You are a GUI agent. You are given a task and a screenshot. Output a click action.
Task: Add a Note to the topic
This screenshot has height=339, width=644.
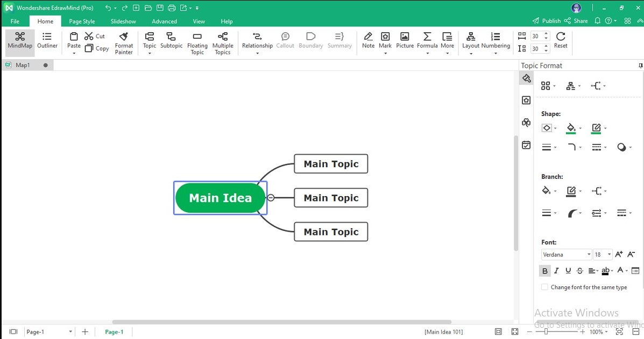tap(368, 40)
